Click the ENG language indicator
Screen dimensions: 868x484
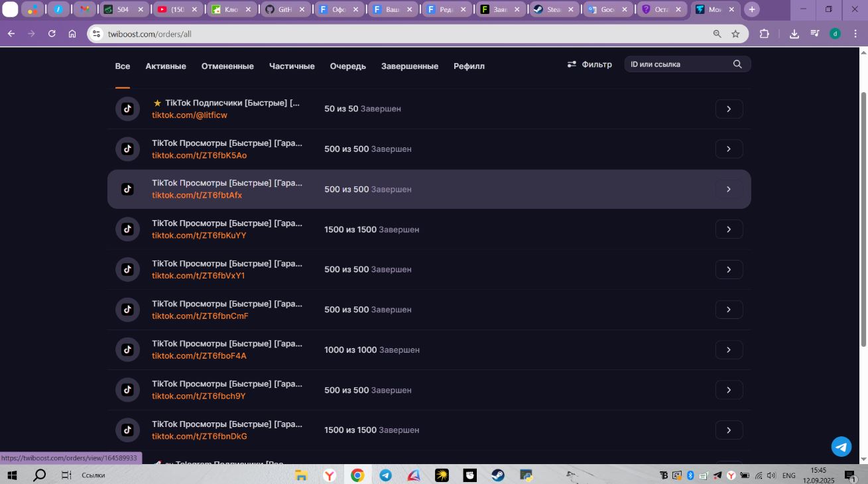(x=789, y=475)
